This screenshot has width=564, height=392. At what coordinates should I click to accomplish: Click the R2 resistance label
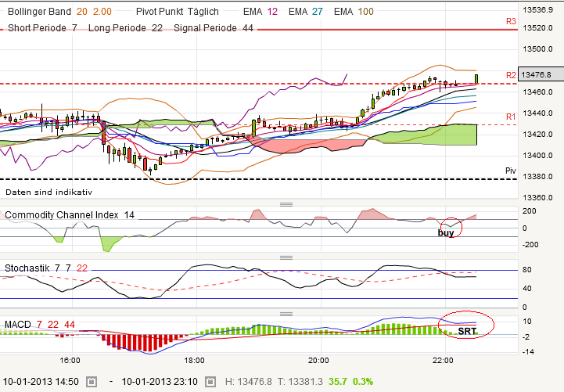(x=511, y=75)
